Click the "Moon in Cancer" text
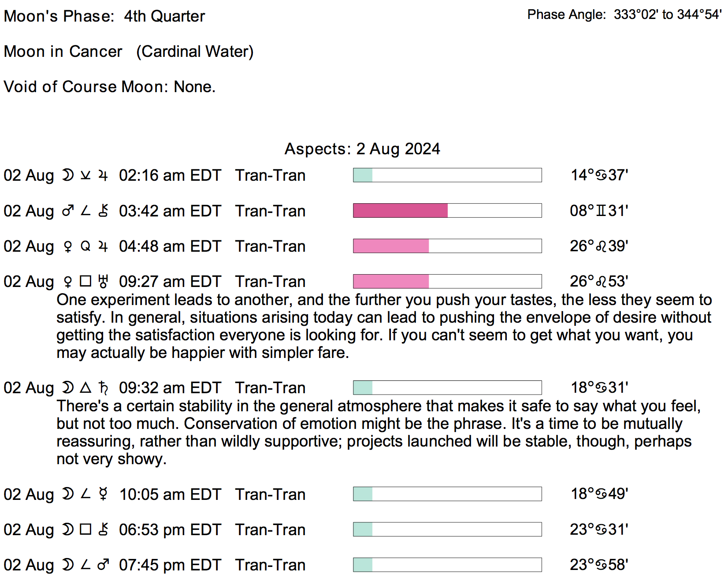 [63, 52]
